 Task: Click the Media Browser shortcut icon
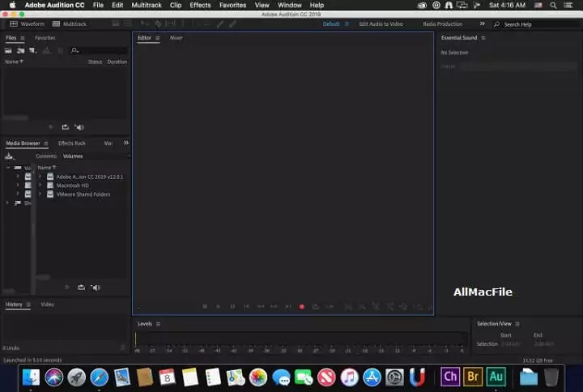[x=9, y=156]
